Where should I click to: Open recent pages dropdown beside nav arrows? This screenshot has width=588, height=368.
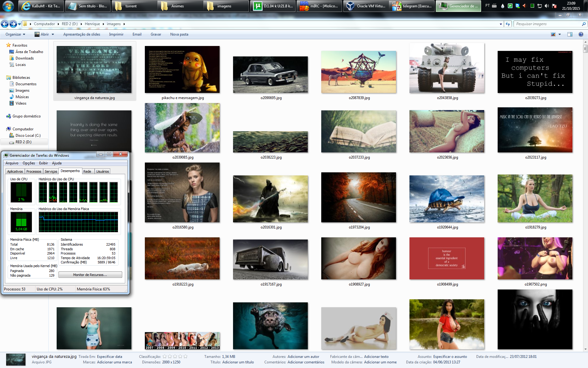click(19, 24)
